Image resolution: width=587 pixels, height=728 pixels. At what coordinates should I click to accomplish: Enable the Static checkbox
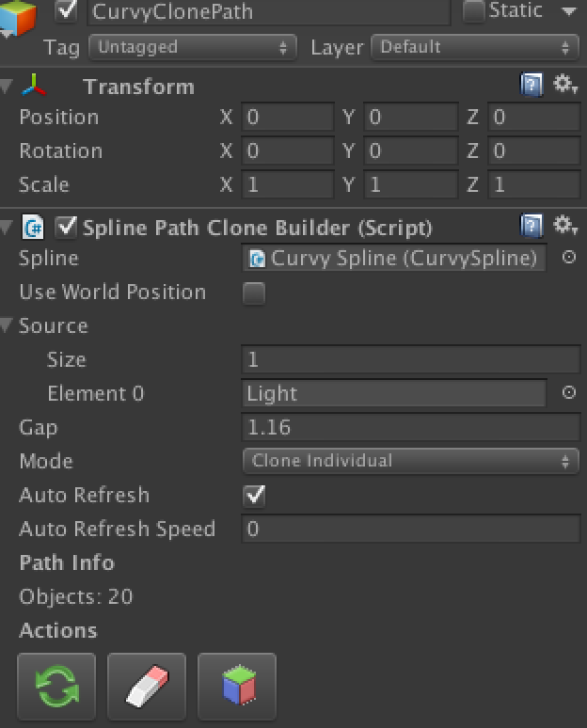(474, 10)
